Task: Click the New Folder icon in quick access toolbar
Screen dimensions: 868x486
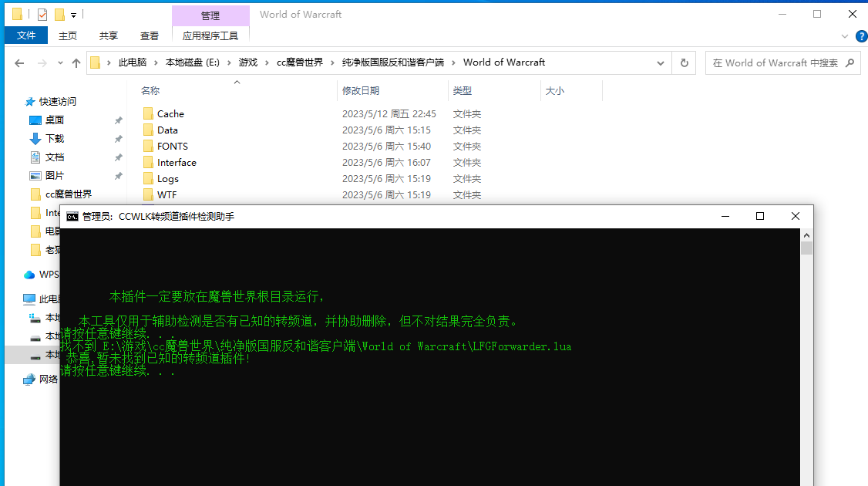Action: point(59,13)
